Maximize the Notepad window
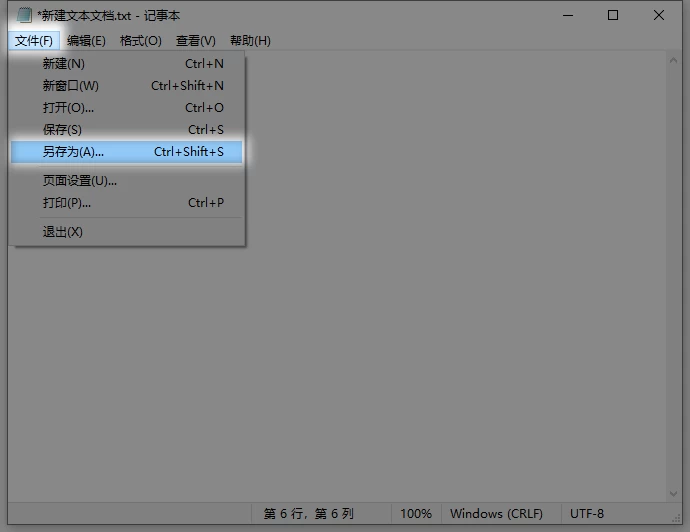This screenshot has height=532, width=690. (613, 15)
